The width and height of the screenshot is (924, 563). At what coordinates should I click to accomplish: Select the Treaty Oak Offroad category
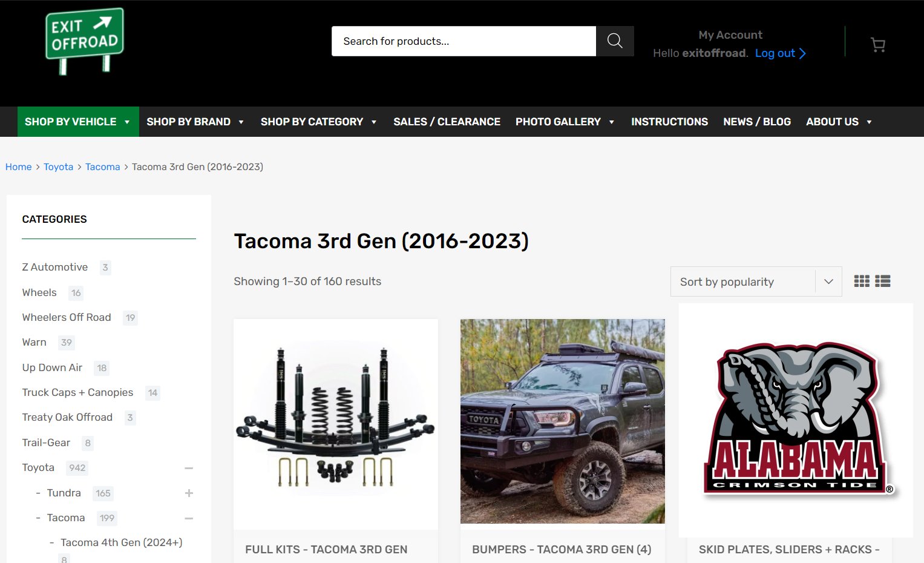[x=67, y=417]
